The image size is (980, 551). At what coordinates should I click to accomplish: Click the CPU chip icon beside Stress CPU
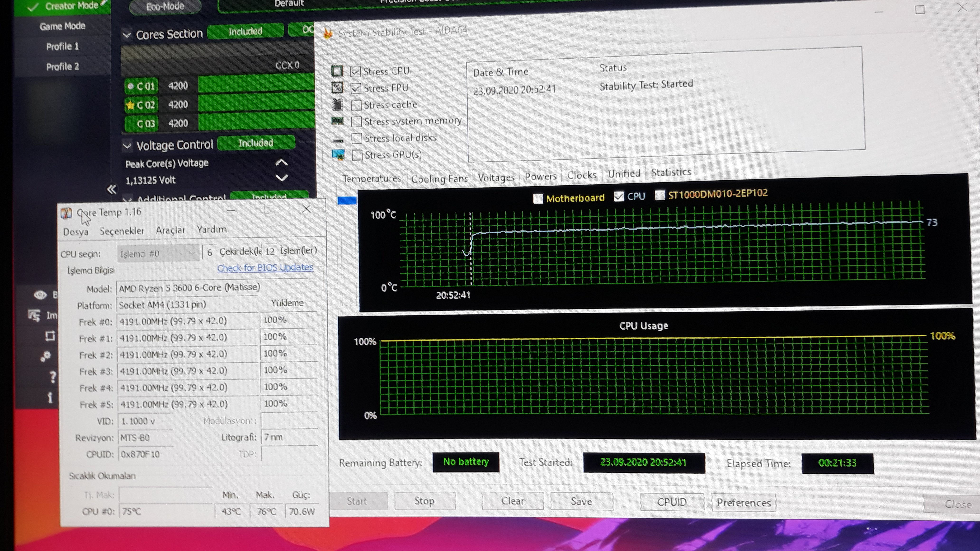(337, 71)
